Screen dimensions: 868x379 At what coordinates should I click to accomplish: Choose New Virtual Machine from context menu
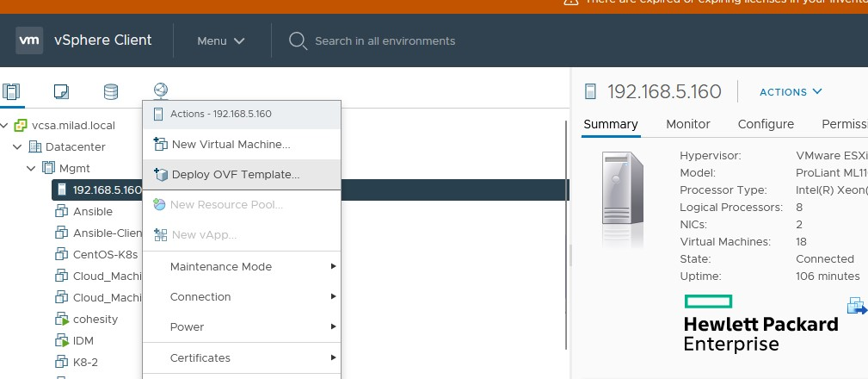click(242, 145)
